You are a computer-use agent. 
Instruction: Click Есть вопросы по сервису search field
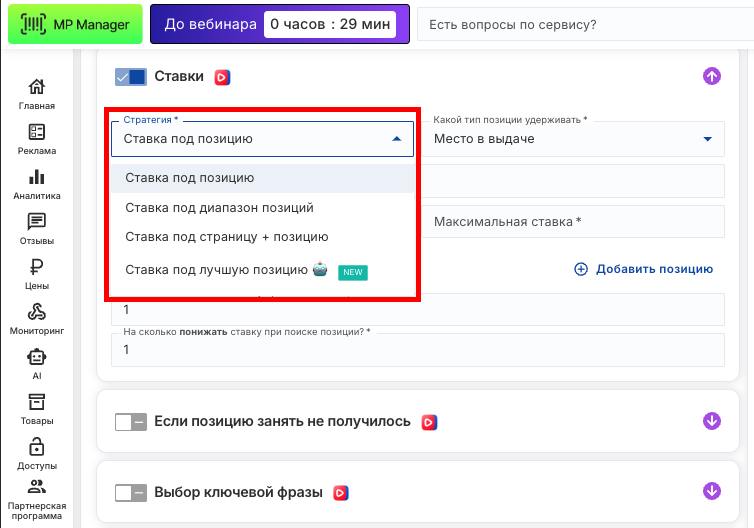tap(580, 25)
